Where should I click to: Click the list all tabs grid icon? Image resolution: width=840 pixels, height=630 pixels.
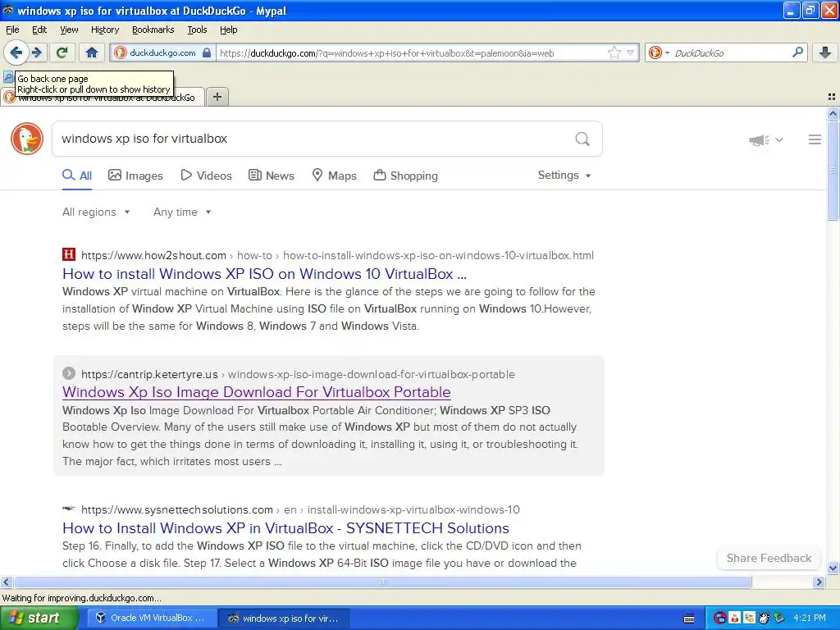(832, 97)
